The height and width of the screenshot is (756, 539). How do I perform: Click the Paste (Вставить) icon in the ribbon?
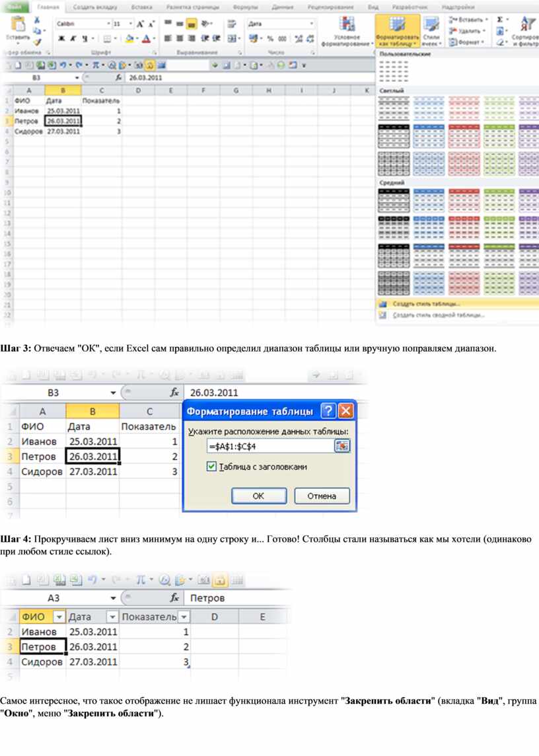point(18,28)
